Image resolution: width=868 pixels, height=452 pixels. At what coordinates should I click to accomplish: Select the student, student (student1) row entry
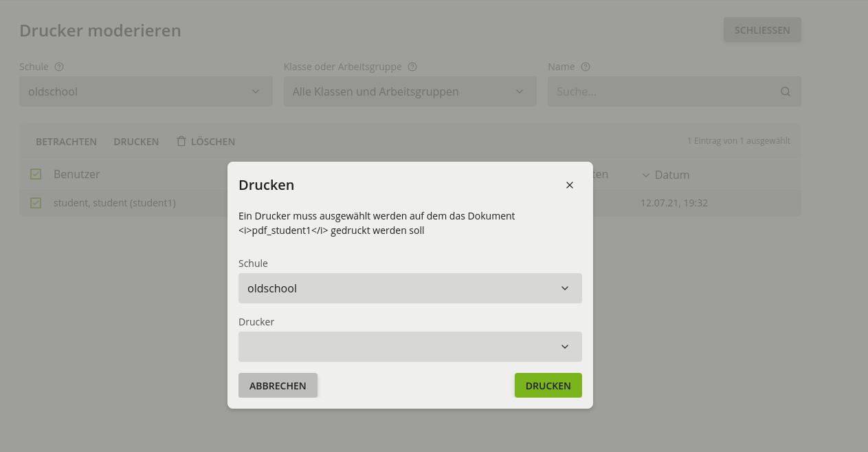point(115,203)
